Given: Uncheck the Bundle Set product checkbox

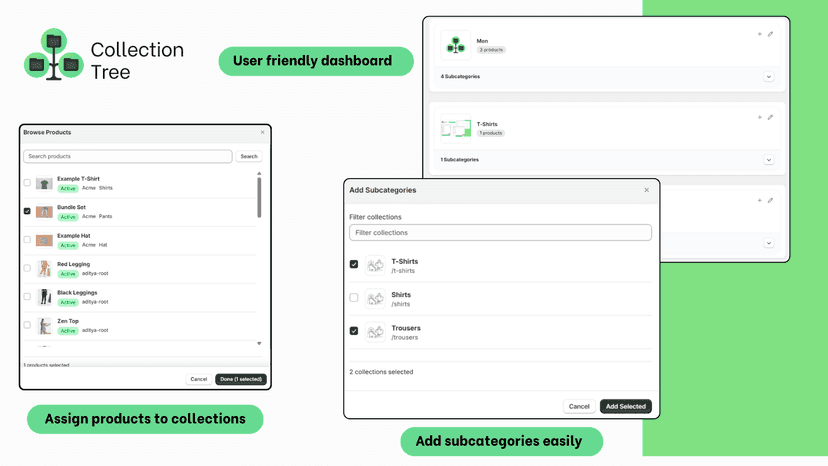Looking at the screenshot, I should tap(27, 211).
